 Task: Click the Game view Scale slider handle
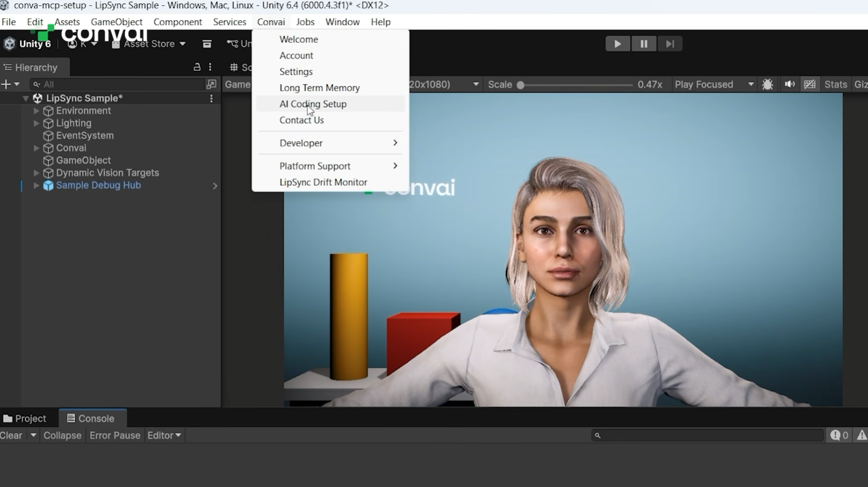[521, 85]
